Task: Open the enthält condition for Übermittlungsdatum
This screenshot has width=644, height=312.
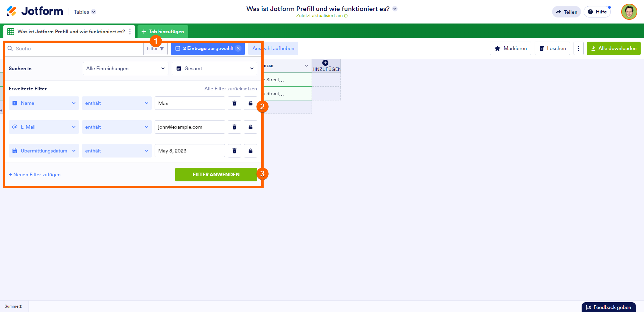Action: 117,151
